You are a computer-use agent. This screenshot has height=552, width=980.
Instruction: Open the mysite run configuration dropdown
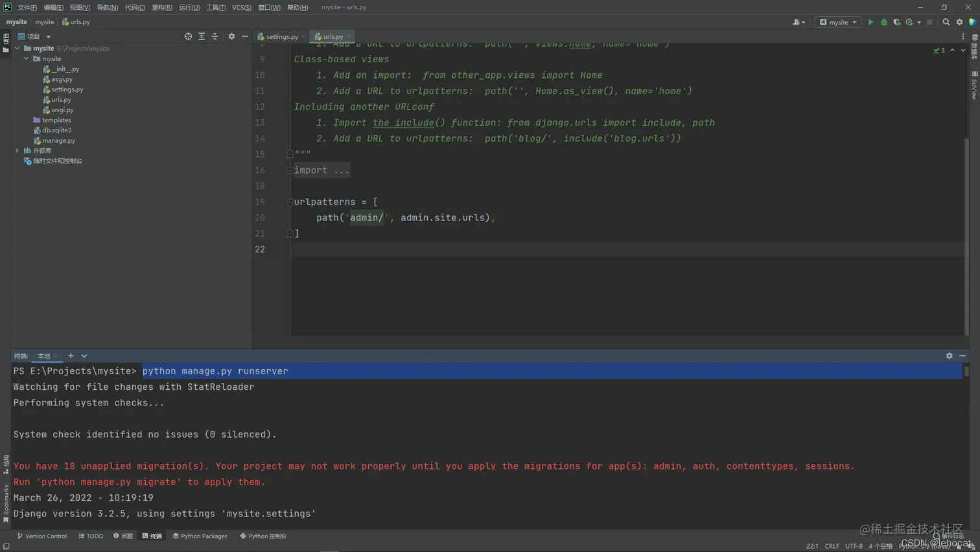838,22
